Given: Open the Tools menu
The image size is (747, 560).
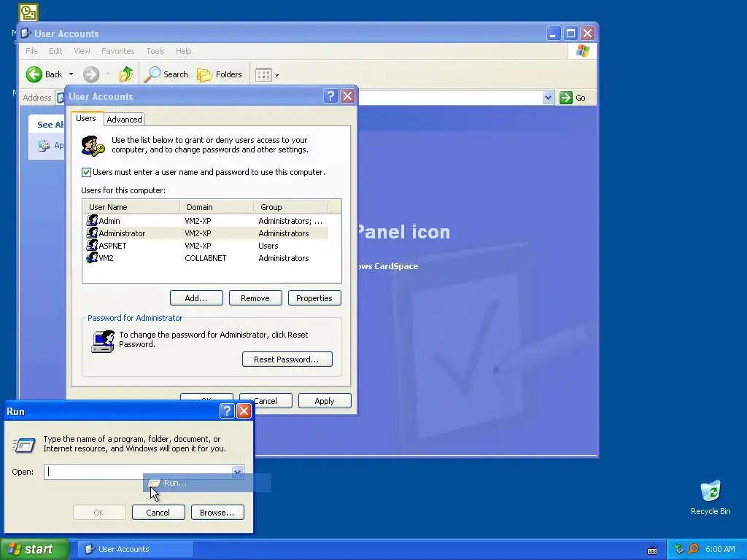Looking at the screenshot, I should (x=155, y=51).
